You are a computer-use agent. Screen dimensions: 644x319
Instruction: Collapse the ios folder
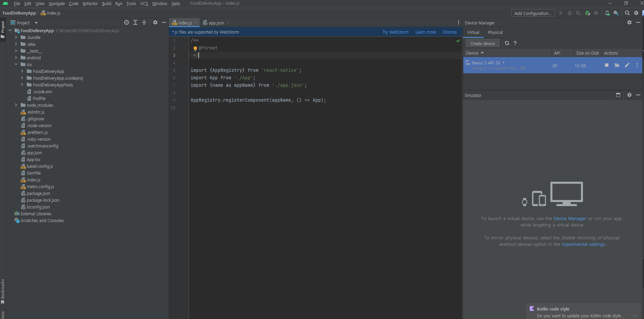[16, 64]
